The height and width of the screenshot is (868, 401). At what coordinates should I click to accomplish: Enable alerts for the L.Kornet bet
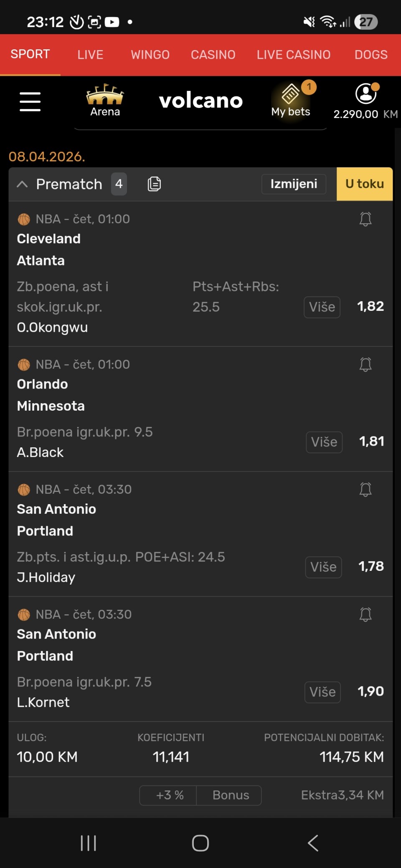(x=365, y=614)
